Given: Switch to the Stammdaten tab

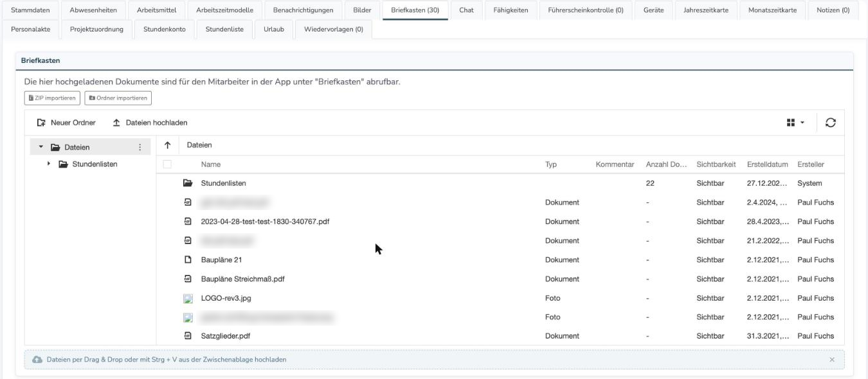Looking at the screenshot, I should coord(30,10).
